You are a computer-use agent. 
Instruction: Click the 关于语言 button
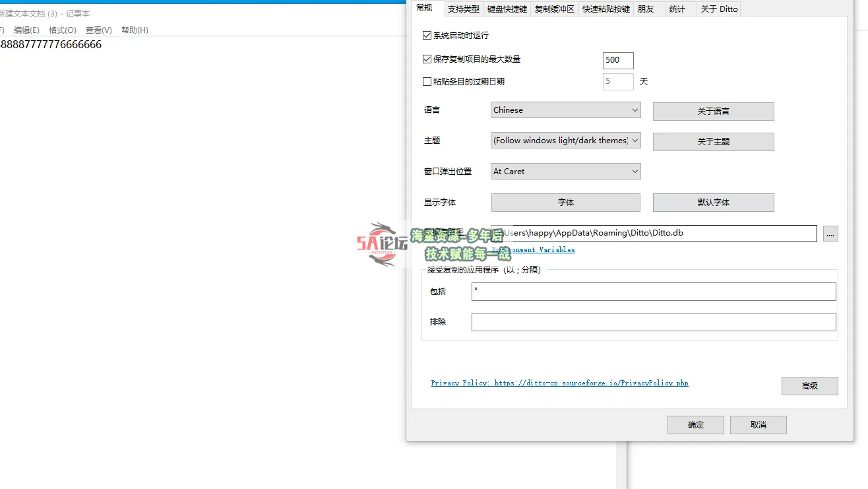[713, 112]
